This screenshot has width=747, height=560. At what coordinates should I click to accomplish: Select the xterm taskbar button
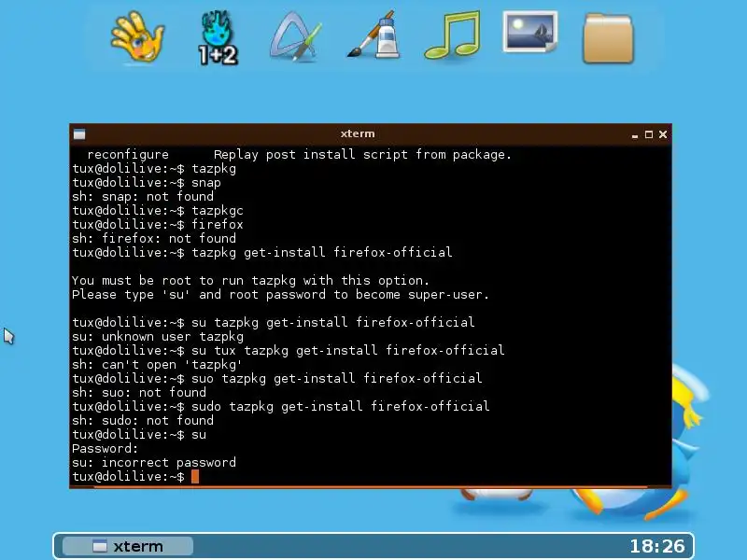pos(128,546)
